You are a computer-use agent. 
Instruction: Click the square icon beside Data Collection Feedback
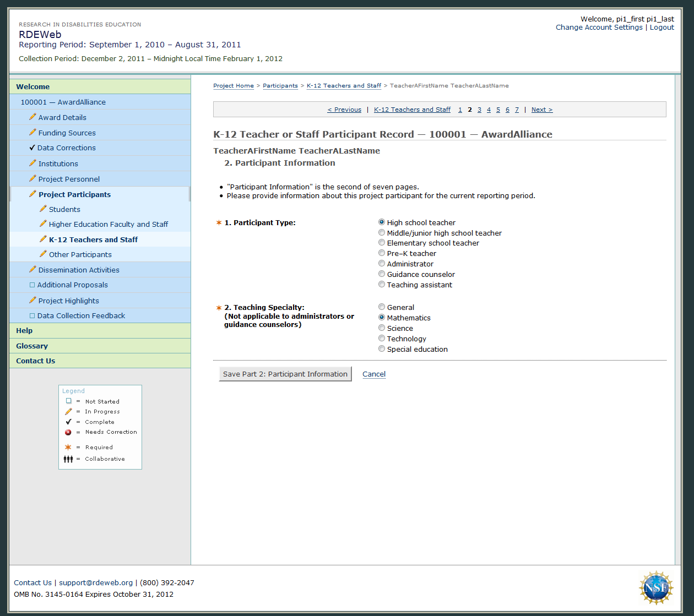pyautogui.click(x=32, y=315)
